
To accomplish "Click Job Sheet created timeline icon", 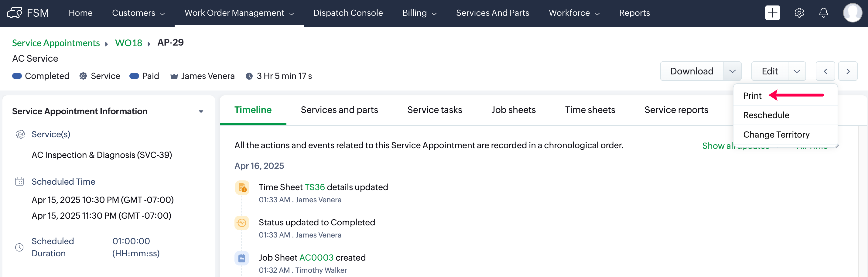I will 242,258.
